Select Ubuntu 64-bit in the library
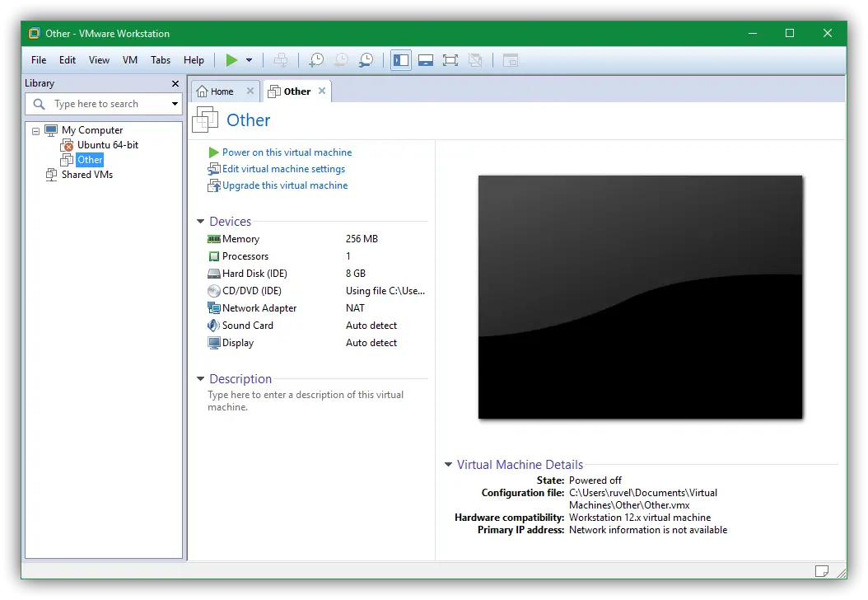 [x=107, y=145]
